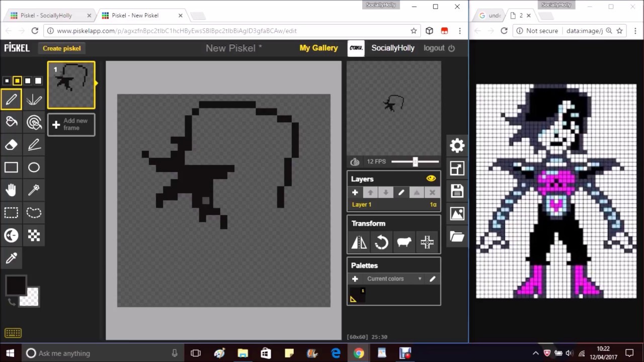Set pen size to the smallest option
This screenshot has height=362, width=644.
[x=7, y=80]
